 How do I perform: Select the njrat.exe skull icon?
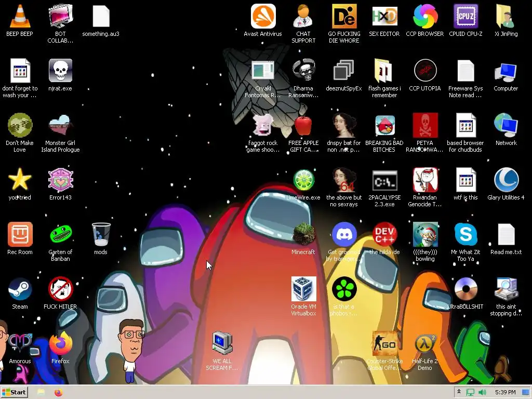[x=60, y=71]
